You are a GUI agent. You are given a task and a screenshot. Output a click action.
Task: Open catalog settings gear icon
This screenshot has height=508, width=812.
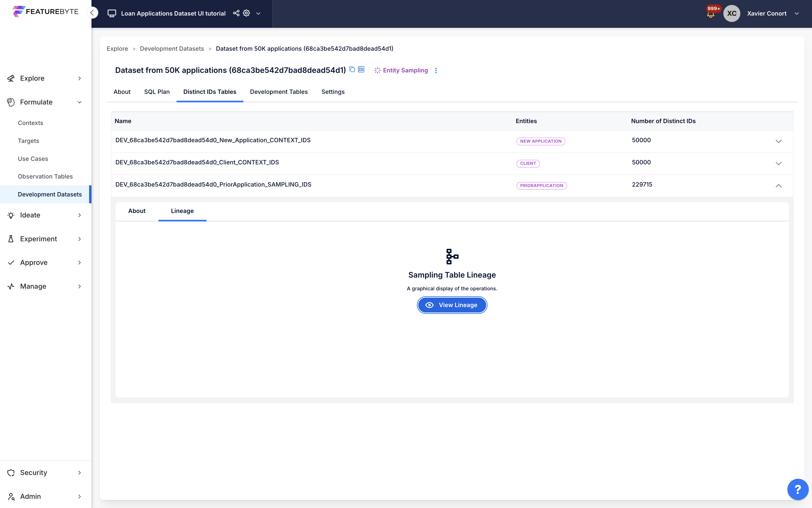(246, 13)
